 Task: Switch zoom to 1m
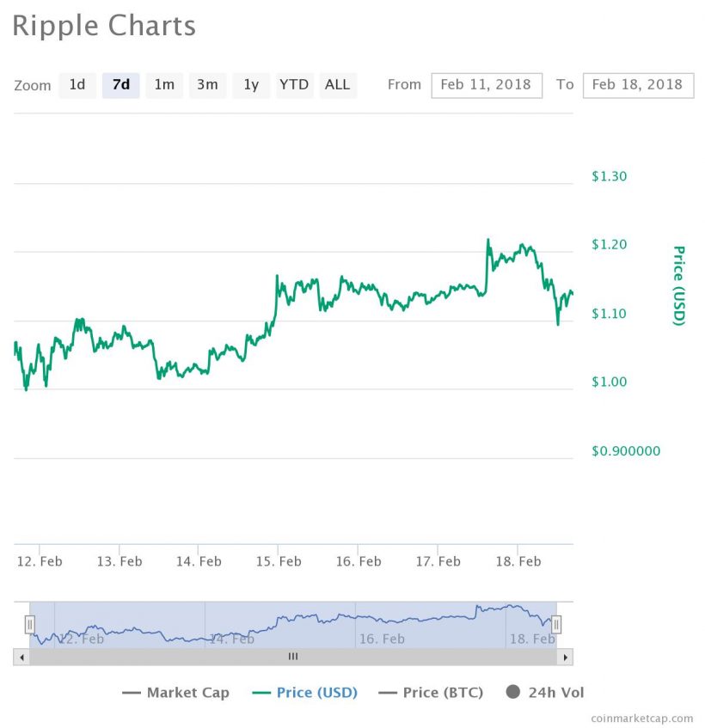pyautogui.click(x=164, y=85)
